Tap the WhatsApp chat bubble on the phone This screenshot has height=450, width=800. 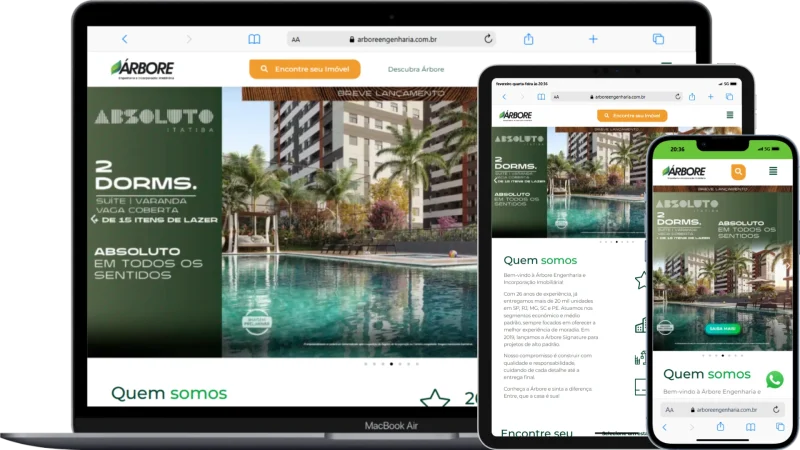pos(774,380)
